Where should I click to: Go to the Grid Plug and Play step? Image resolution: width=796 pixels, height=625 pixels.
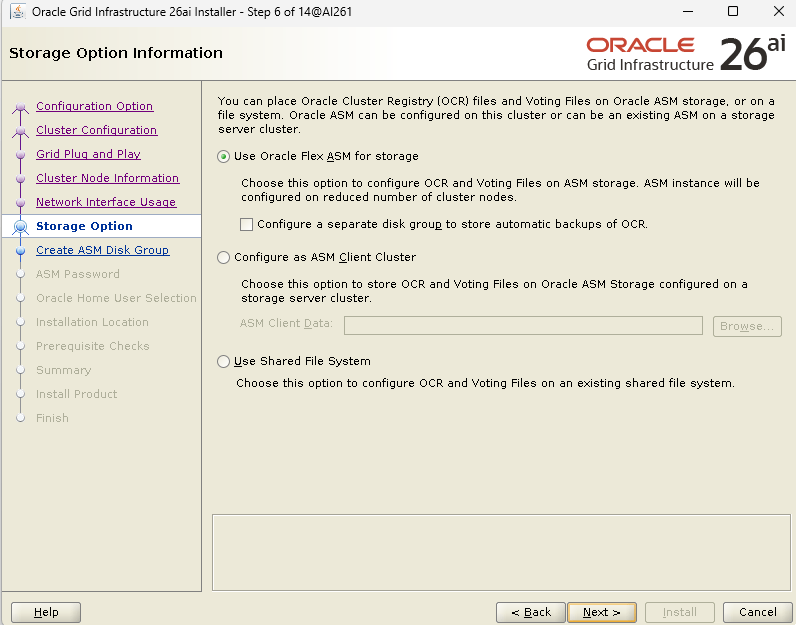88,155
